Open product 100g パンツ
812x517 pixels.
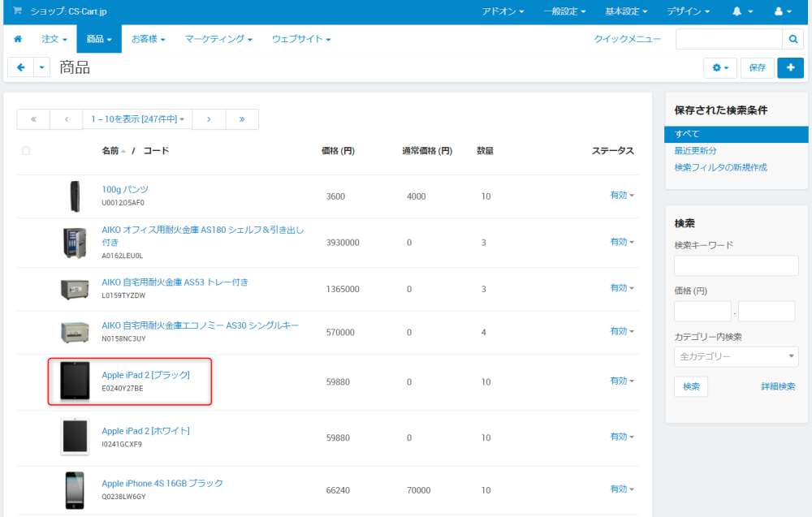pos(125,189)
